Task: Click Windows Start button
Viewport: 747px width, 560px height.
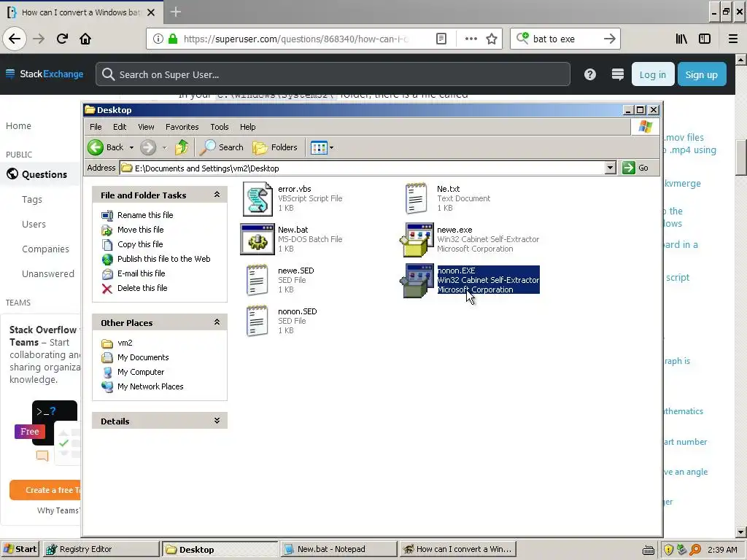Action: coord(20,549)
